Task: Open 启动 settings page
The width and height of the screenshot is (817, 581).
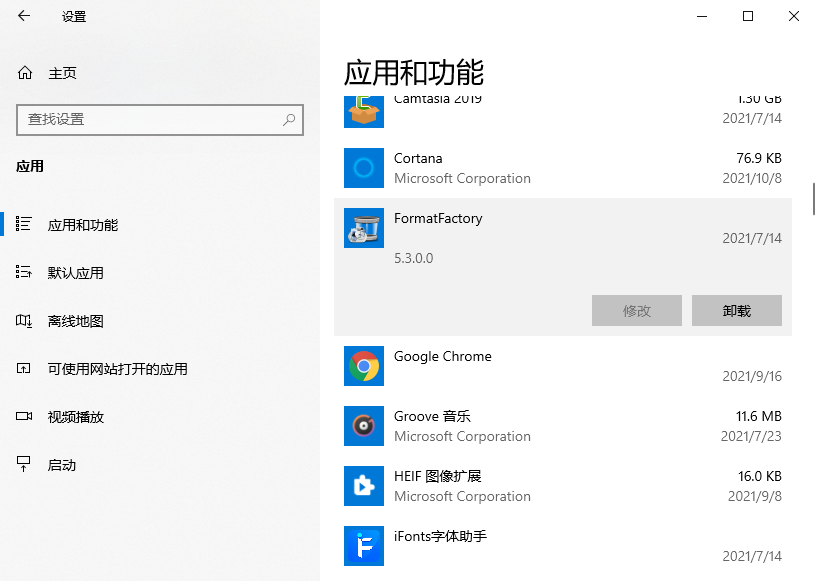Action: [x=62, y=465]
